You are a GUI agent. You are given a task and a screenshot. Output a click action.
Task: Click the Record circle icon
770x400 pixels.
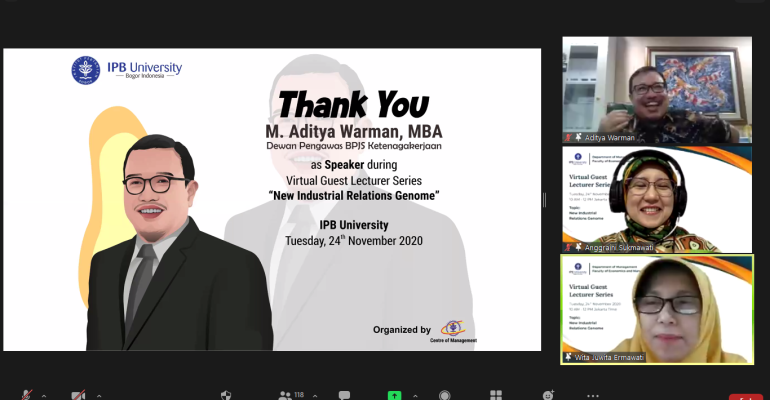pyautogui.click(x=444, y=395)
